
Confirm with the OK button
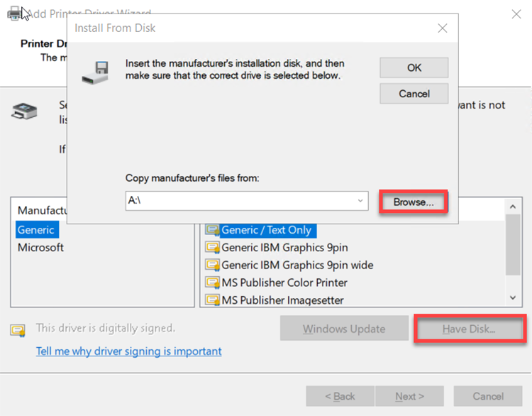point(414,67)
